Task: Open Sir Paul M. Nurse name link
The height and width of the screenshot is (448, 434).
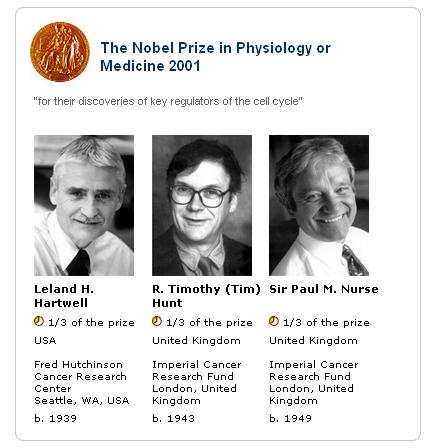Action: pyautogui.click(x=324, y=289)
